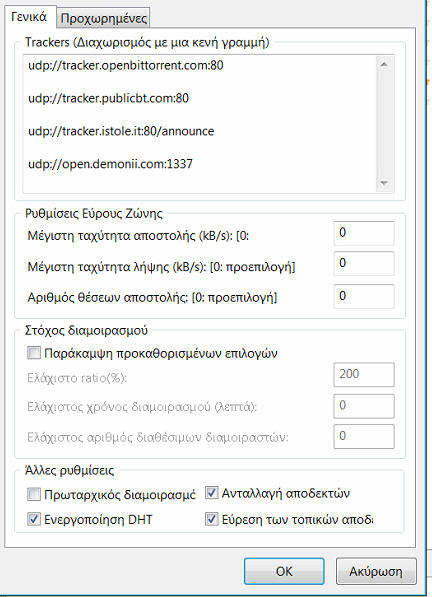
Task: Toggle Πρωταρχικός διαμοιρασμός checkbox
Action: tap(34, 494)
